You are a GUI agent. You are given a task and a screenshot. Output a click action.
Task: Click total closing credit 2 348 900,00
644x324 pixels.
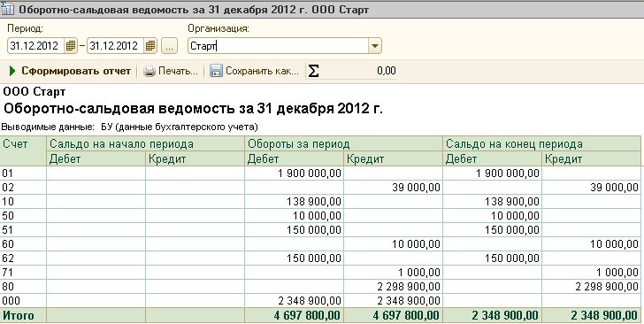point(604,315)
